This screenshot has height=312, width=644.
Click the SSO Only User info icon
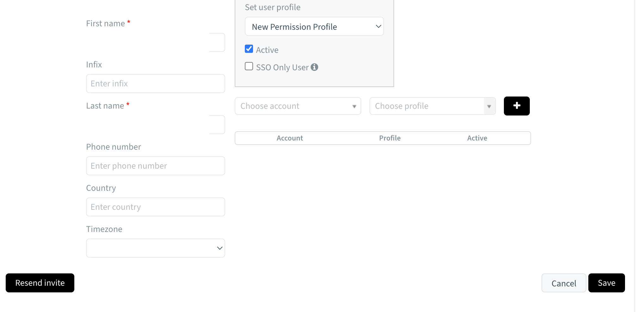click(314, 67)
